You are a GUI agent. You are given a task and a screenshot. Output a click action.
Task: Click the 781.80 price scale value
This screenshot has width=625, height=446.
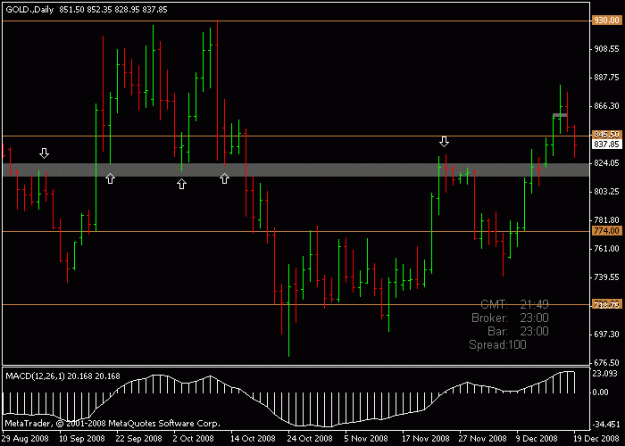coord(606,220)
